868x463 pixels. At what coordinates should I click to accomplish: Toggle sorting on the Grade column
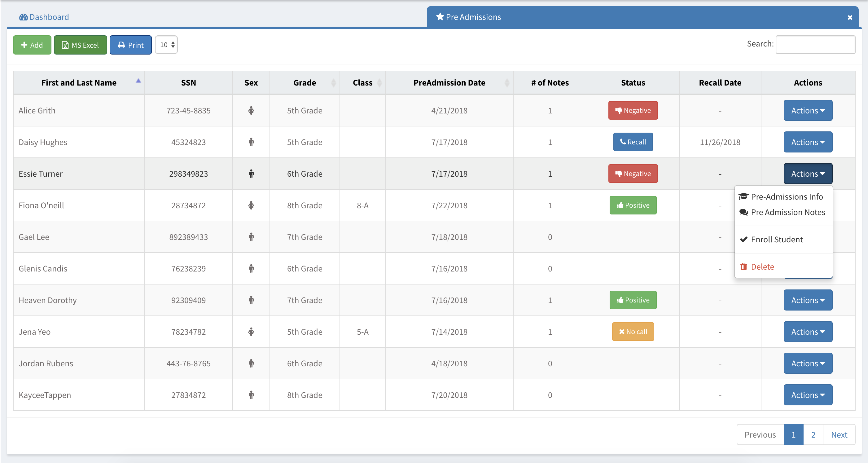(x=305, y=83)
